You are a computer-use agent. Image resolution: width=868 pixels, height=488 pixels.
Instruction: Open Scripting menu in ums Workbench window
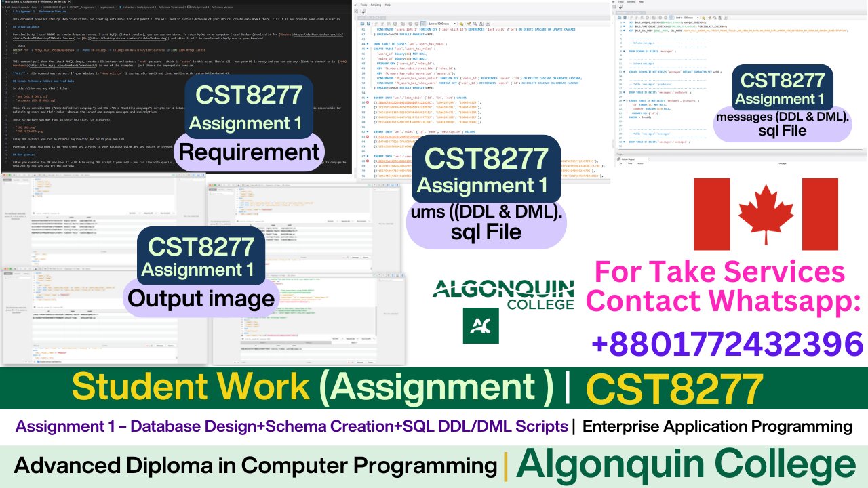(376, 5)
